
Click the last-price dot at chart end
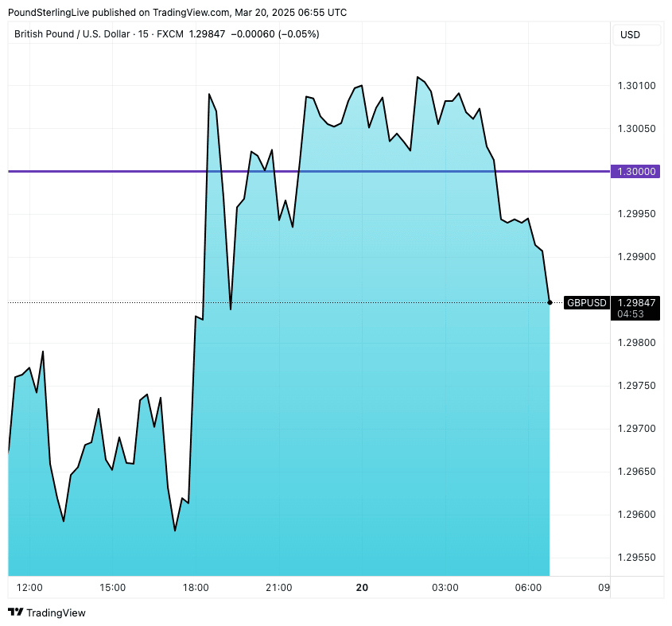(550, 302)
